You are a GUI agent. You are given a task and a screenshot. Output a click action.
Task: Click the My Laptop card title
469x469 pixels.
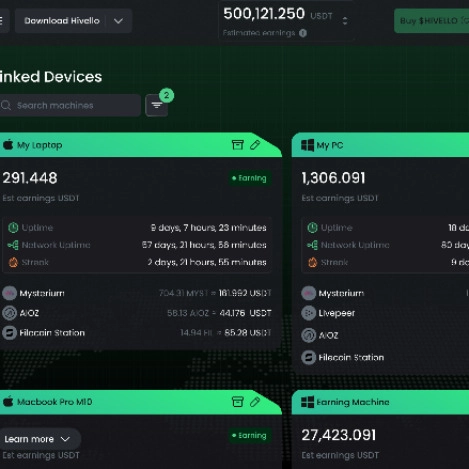point(40,145)
